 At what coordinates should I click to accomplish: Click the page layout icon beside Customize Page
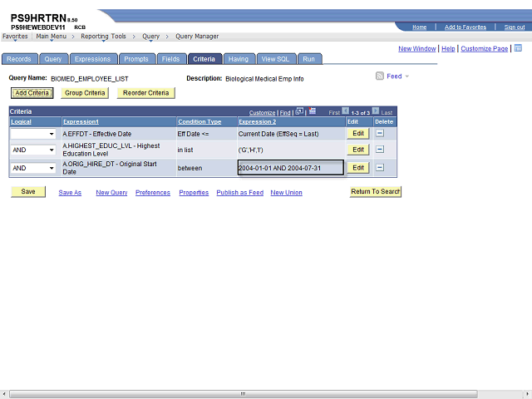(518, 48)
